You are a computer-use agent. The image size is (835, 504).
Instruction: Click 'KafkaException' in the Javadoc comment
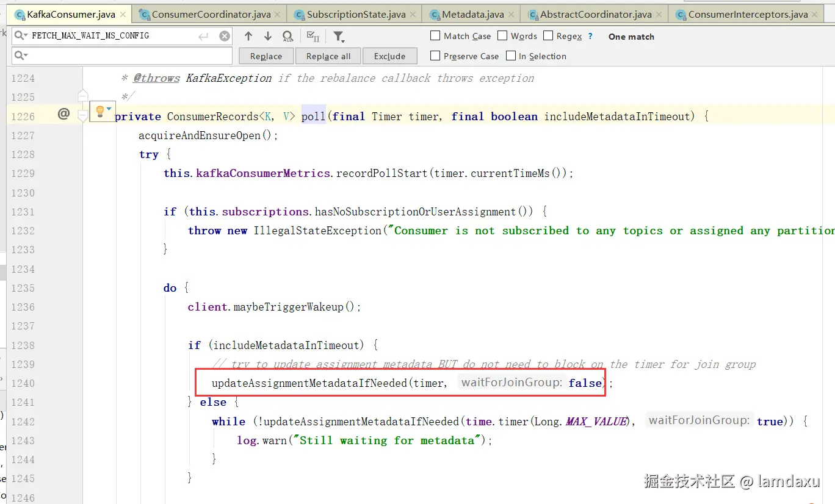[x=229, y=78]
